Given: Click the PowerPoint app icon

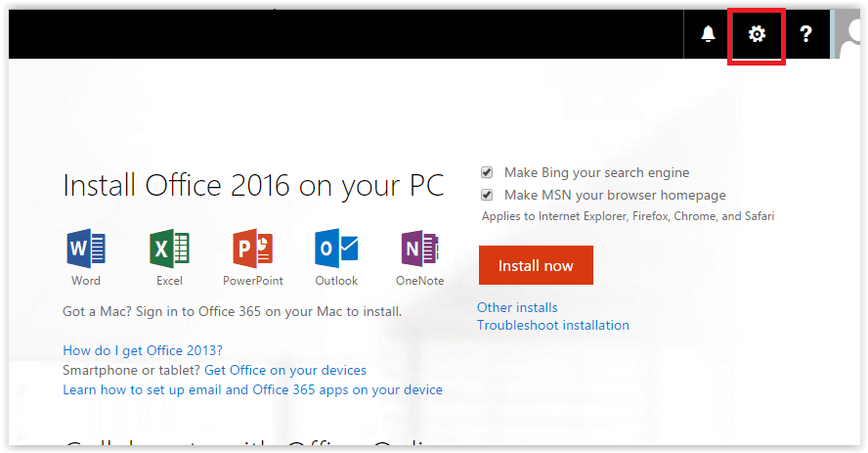Looking at the screenshot, I should 253,249.
